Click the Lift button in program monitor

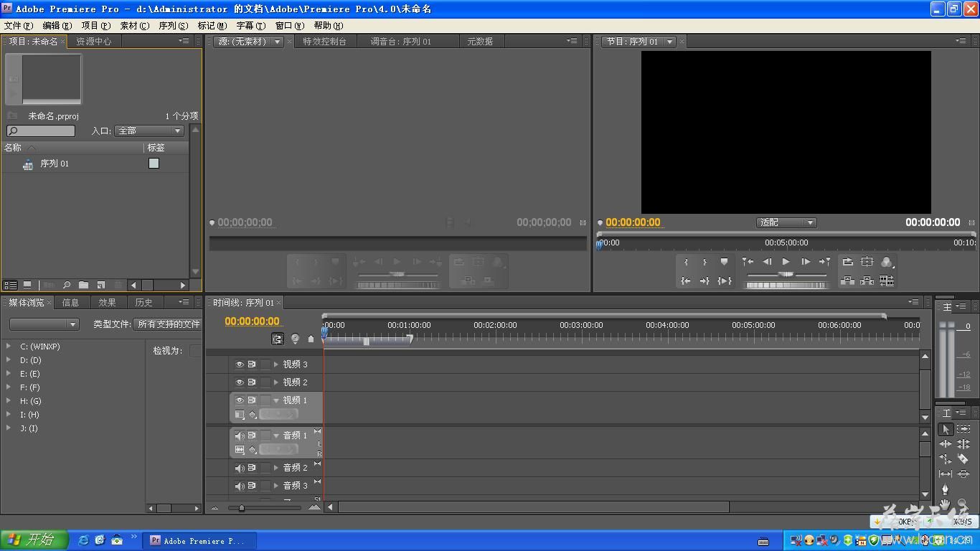point(848,281)
